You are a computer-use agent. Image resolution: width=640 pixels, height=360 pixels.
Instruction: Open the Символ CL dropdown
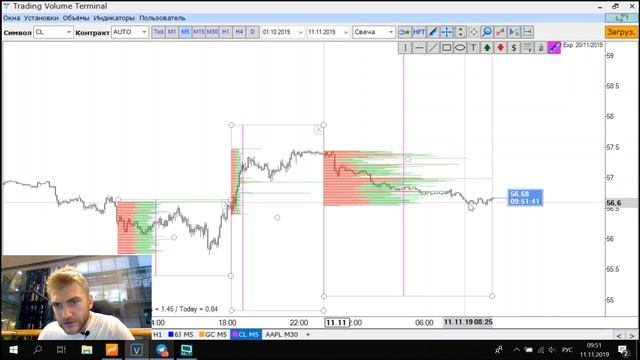53,32
